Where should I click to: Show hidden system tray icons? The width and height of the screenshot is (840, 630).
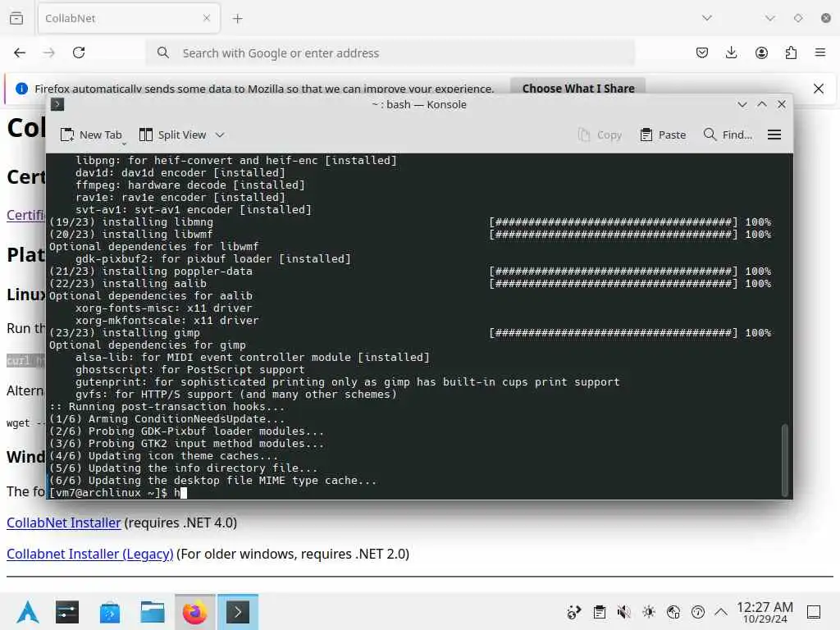[x=721, y=612]
